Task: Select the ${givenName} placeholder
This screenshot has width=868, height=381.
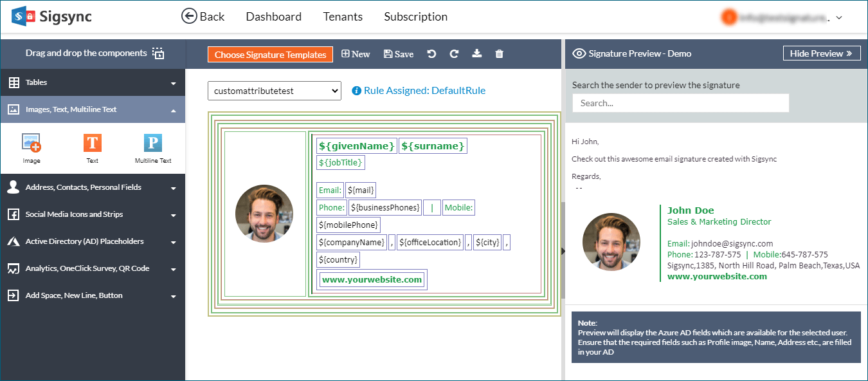Action: click(357, 146)
